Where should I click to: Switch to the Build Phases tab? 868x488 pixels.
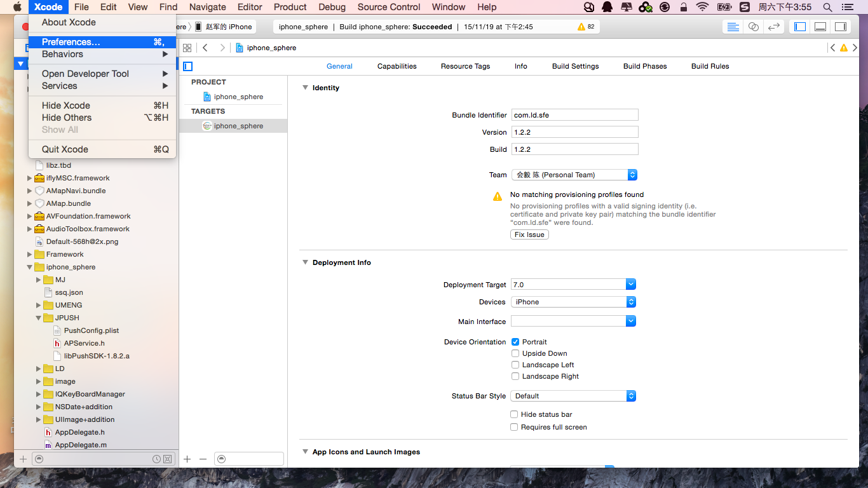tap(645, 66)
